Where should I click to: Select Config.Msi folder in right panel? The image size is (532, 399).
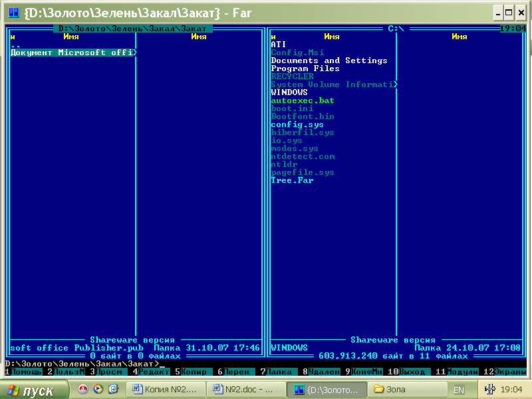[x=297, y=53]
